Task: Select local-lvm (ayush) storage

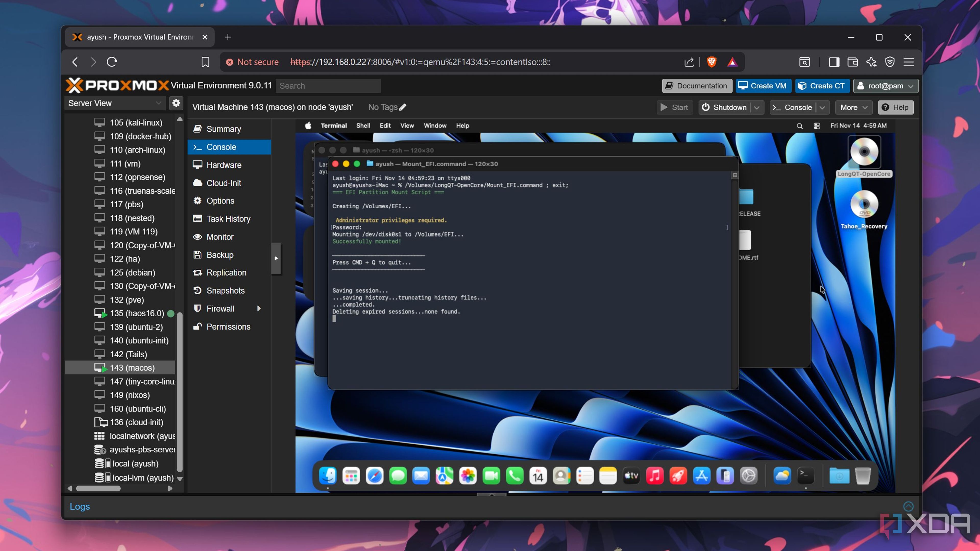Action: 143,478
